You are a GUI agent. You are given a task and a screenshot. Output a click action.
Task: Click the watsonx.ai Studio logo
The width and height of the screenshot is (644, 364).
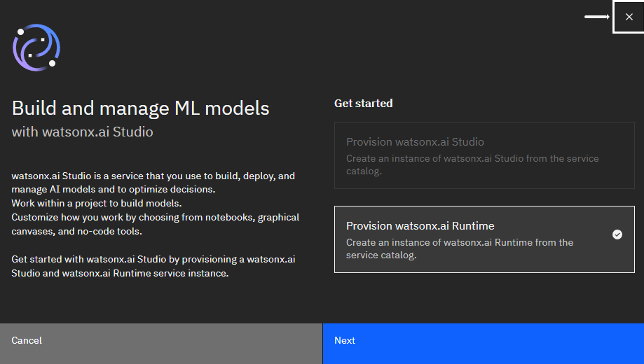click(36, 47)
